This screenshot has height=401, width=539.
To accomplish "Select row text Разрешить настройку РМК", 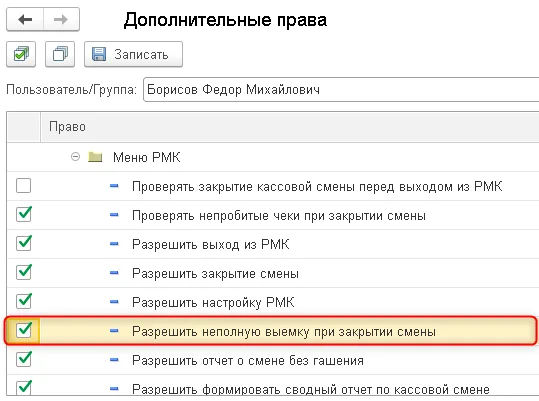I will click(213, 303).
